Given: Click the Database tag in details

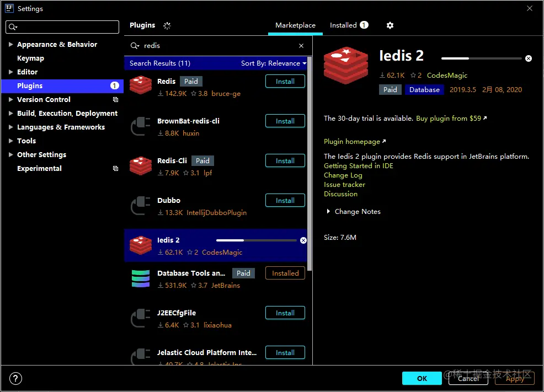Looking at the screenshot, I should (424, 90).
